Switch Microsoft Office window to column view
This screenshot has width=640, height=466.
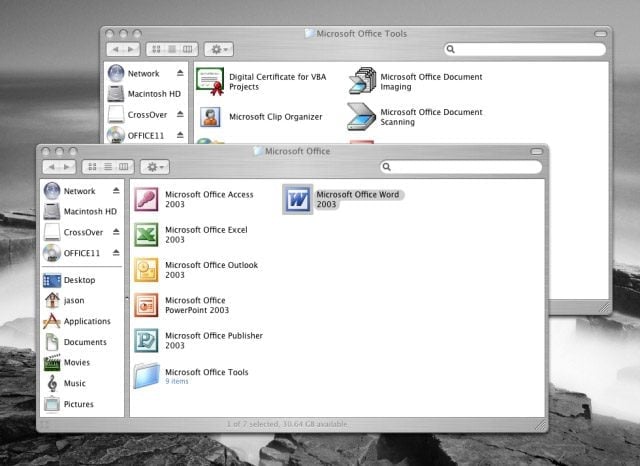(x=124, y=166)
